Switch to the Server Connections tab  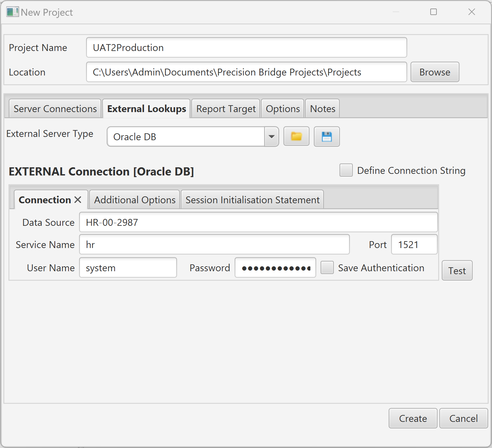(x=55, y=108)
